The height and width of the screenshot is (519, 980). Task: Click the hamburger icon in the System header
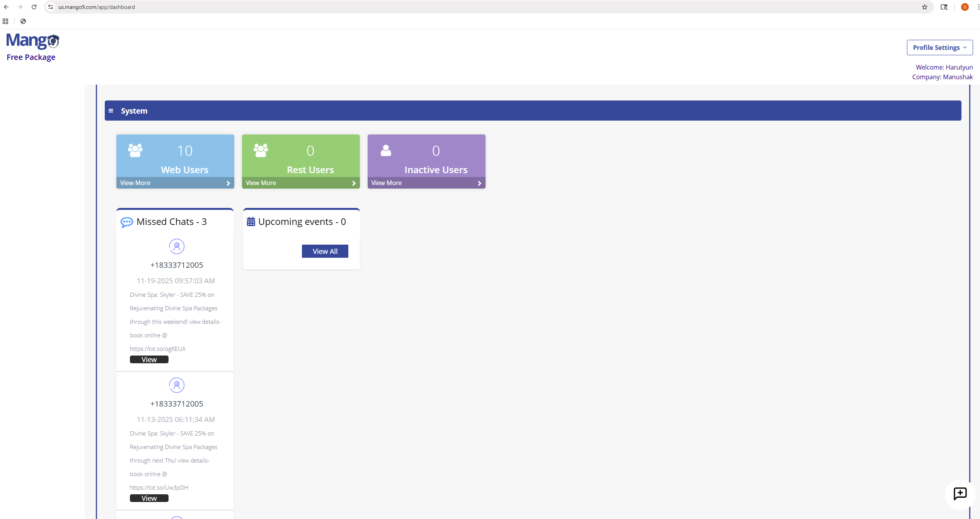coord(111,111)
